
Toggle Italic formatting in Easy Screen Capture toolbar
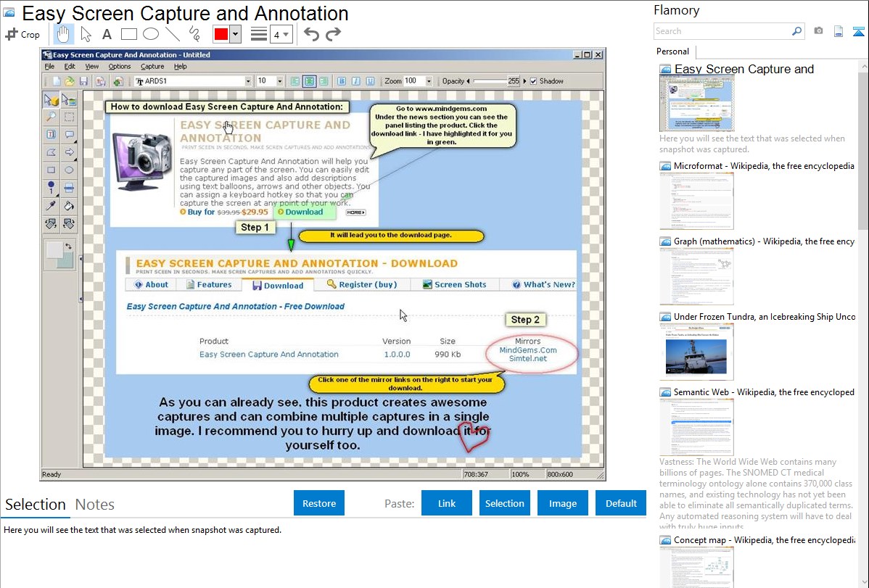[356, 81]
